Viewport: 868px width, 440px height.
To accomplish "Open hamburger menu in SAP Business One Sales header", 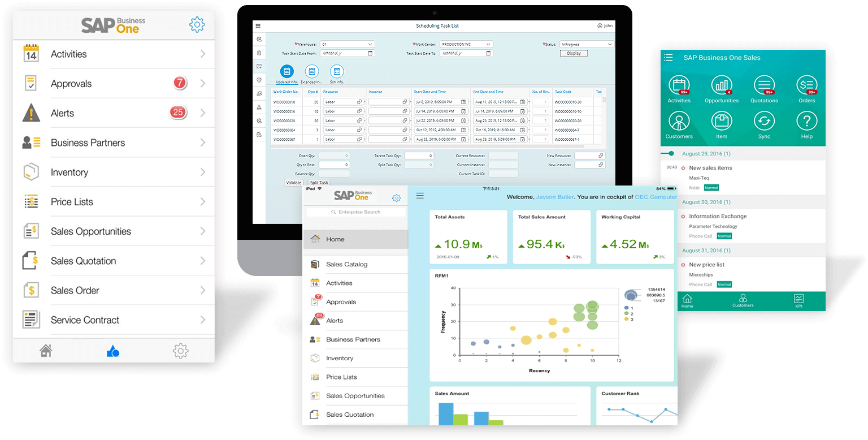I will pyautogui.click(x=669, y=58).
